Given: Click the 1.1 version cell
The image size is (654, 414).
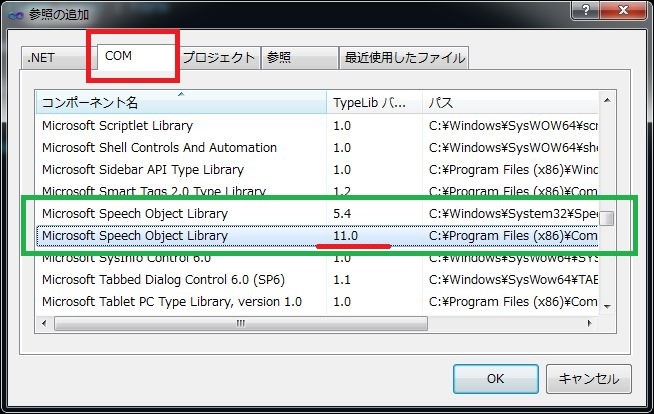Looking at the screenshot, I should [342, 279].
